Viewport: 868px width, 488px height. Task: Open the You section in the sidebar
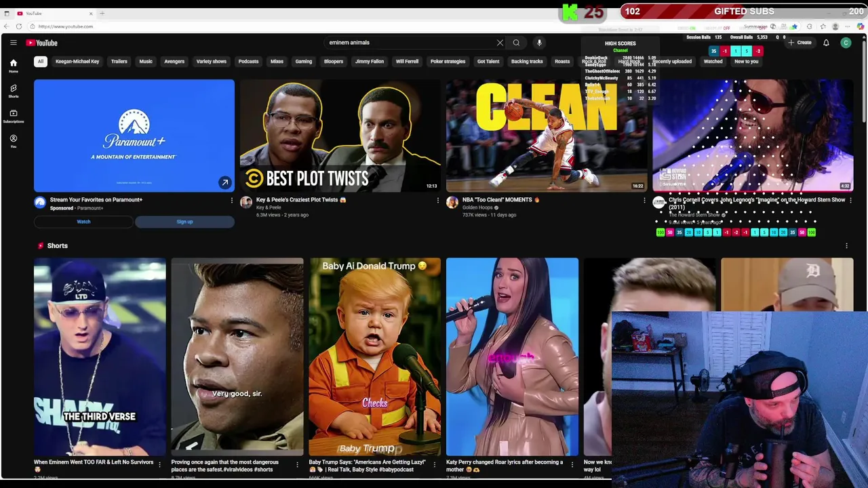click(x=13, y=141)
